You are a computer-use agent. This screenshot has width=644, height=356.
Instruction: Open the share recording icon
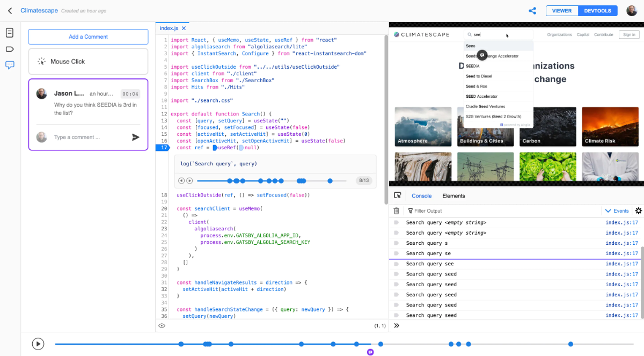pos(532,11)
